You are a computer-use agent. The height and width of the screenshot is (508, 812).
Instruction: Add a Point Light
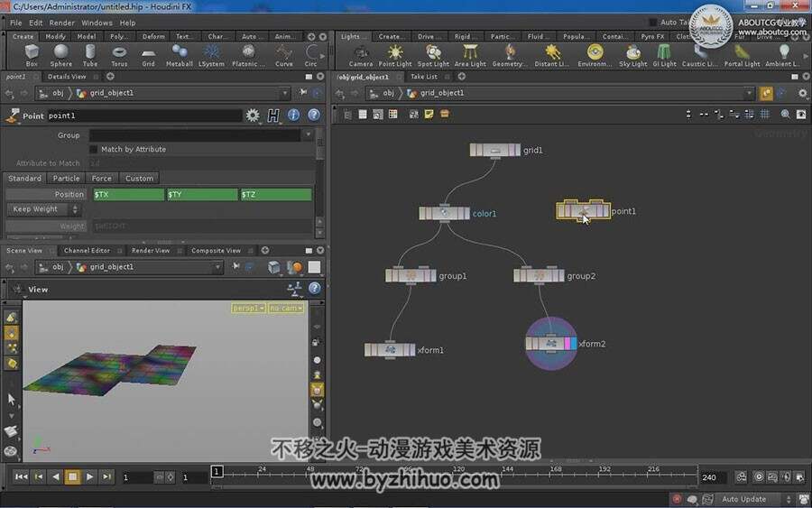click(395, 55)
